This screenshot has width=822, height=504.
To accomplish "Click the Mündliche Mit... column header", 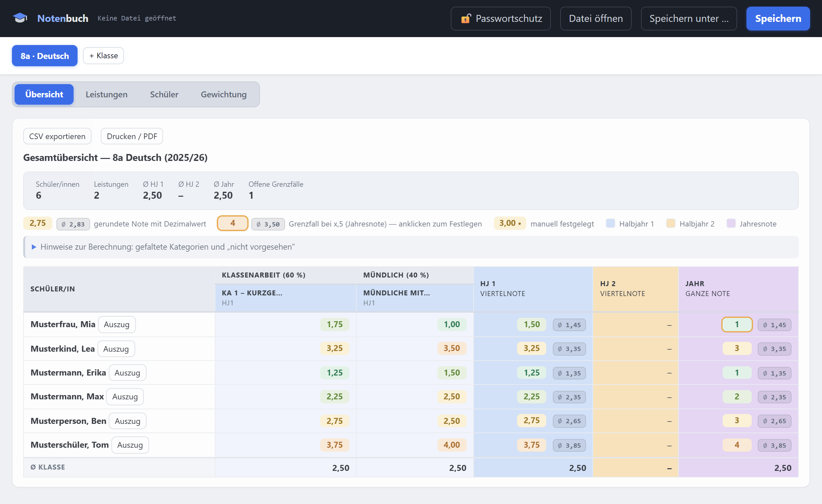I will click(x=415, y=298).
